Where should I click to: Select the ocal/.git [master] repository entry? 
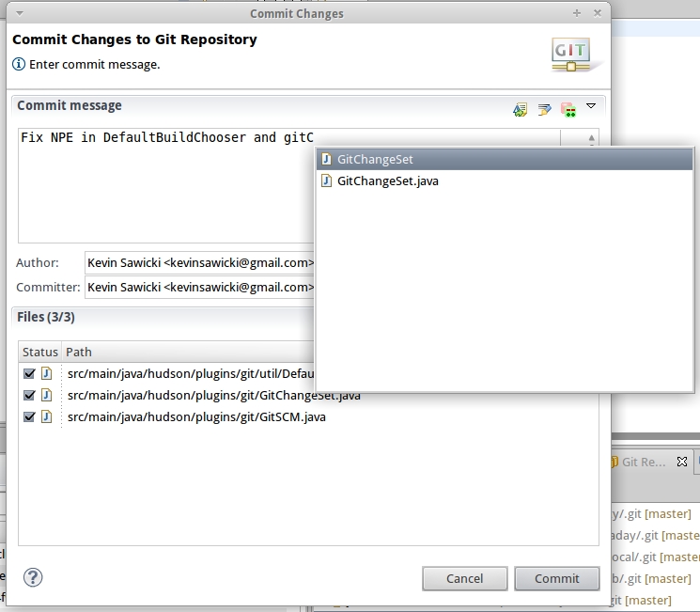pyautogui.click(x=656, y=557)
